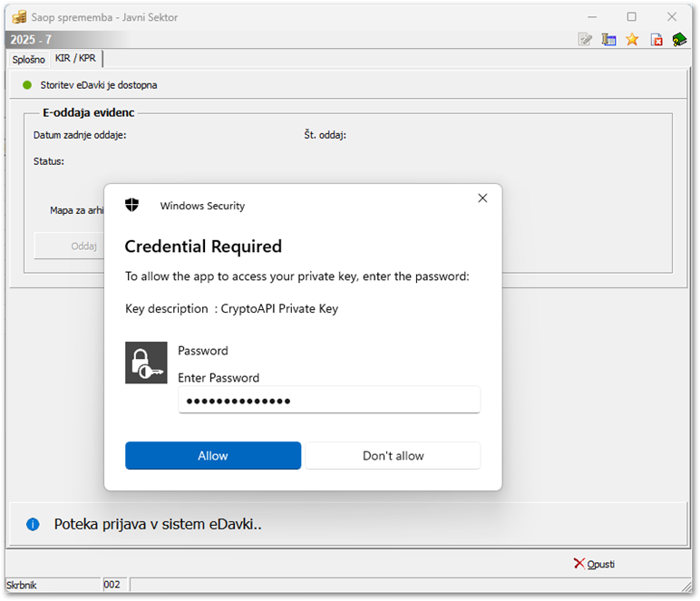
Task: Click Opusti to cancel
Action: tap(594, 564)
